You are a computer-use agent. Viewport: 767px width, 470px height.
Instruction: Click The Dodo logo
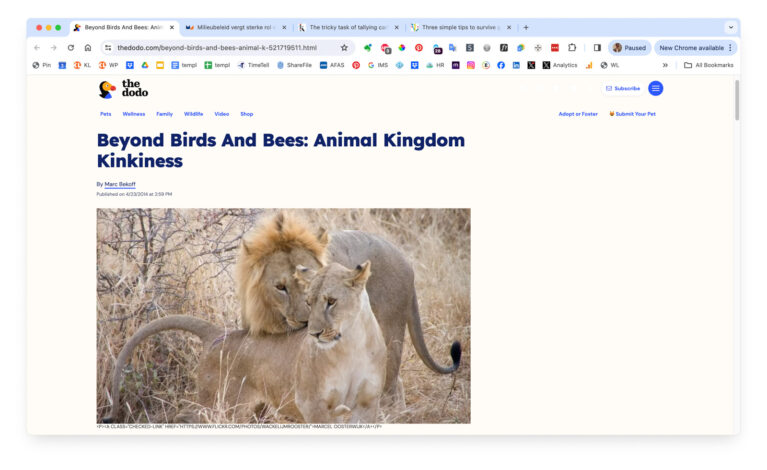tap(121, 89)
